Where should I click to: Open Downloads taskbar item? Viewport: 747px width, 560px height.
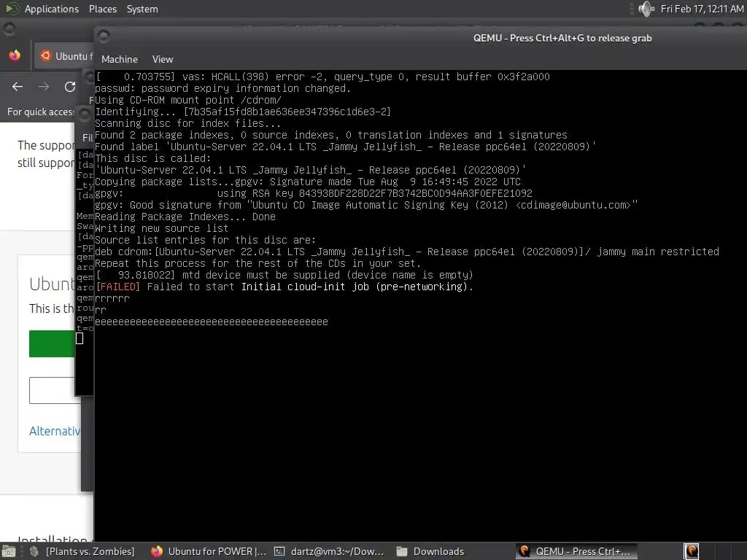[430, 551]
